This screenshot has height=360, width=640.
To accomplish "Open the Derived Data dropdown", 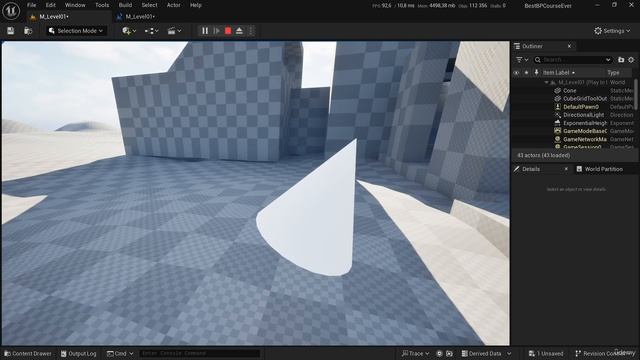I will pos(486,353).
